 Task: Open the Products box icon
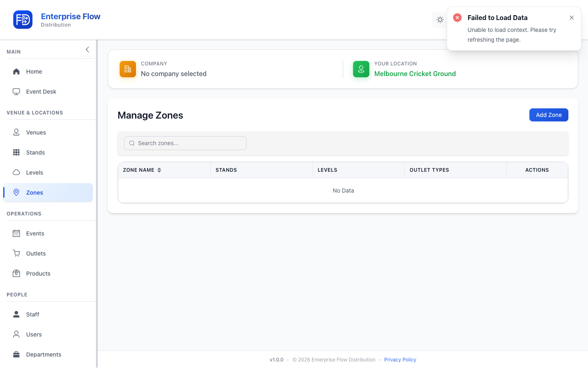16,274
